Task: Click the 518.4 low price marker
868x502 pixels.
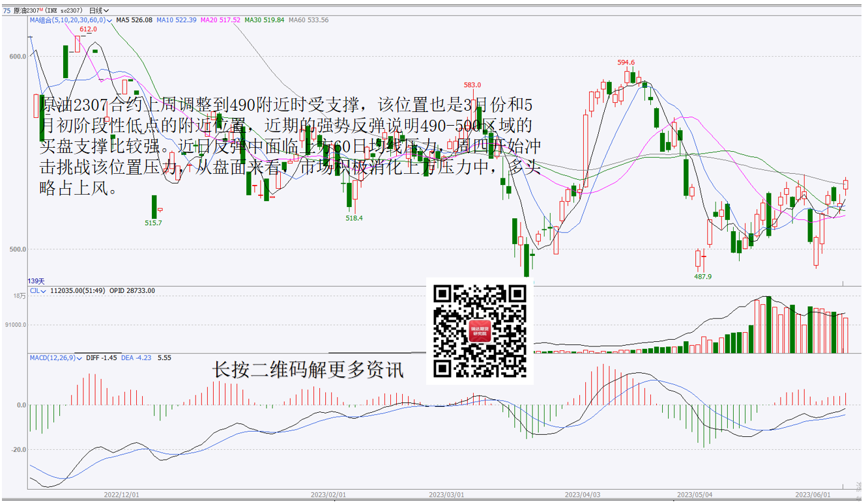Action: (354, 218)
